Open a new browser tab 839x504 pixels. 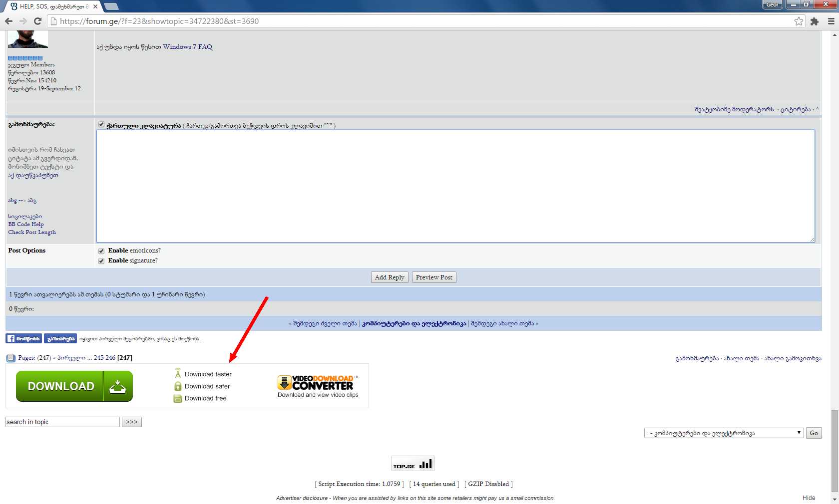pos(111,6)
